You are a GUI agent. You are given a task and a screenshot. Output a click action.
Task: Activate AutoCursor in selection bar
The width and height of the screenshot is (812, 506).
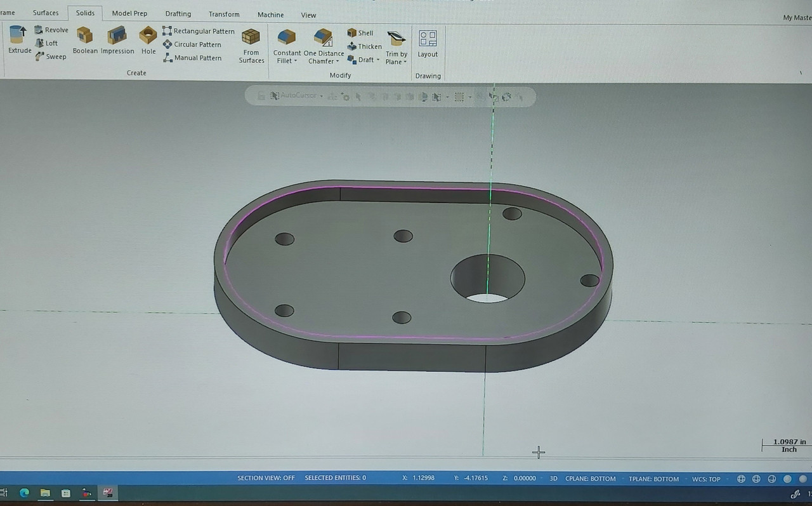(x=292, y=96)
